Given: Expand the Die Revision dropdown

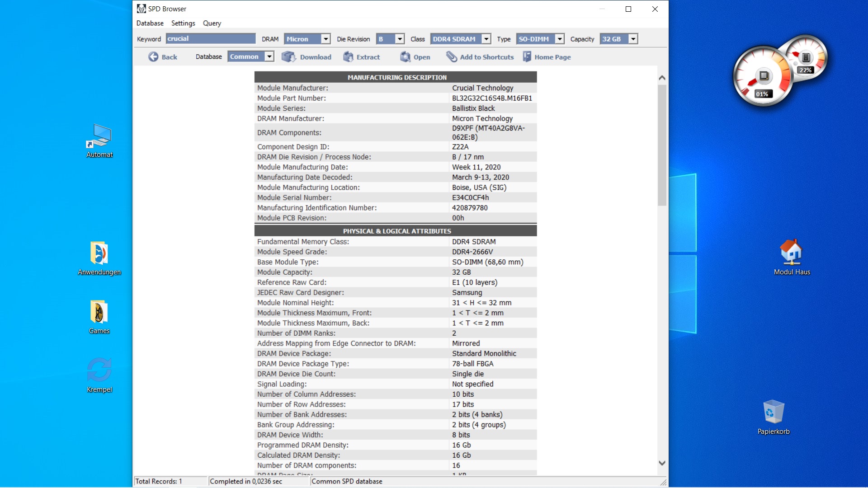Looking at the screenshot, I should (x=400, y=39).
